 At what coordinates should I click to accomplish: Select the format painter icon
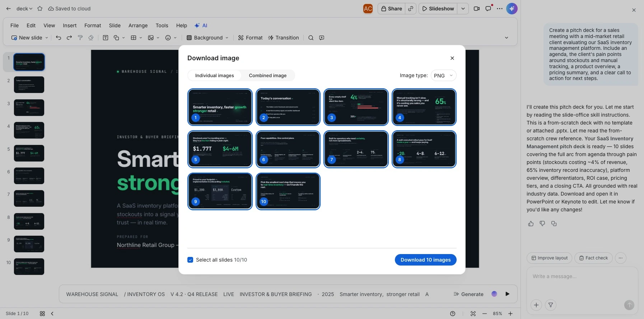coord(80,38)
